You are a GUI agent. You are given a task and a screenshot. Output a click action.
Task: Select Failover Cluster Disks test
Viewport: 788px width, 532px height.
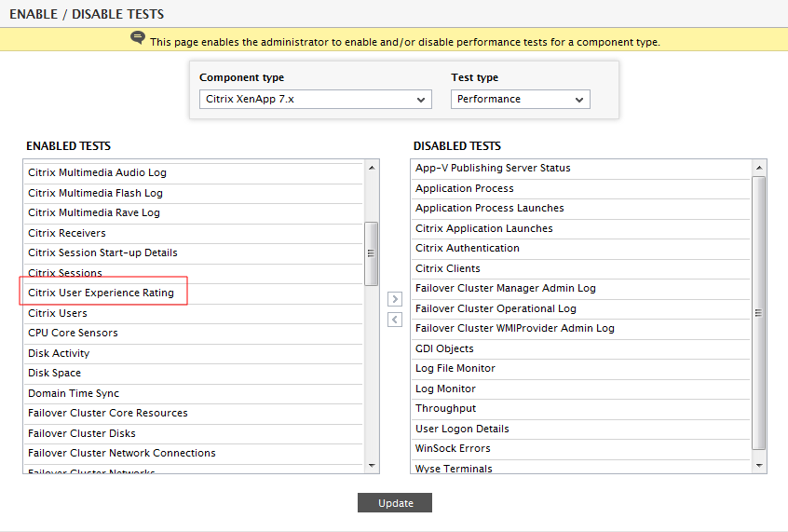pyautogui.click(x=194, y=433)
